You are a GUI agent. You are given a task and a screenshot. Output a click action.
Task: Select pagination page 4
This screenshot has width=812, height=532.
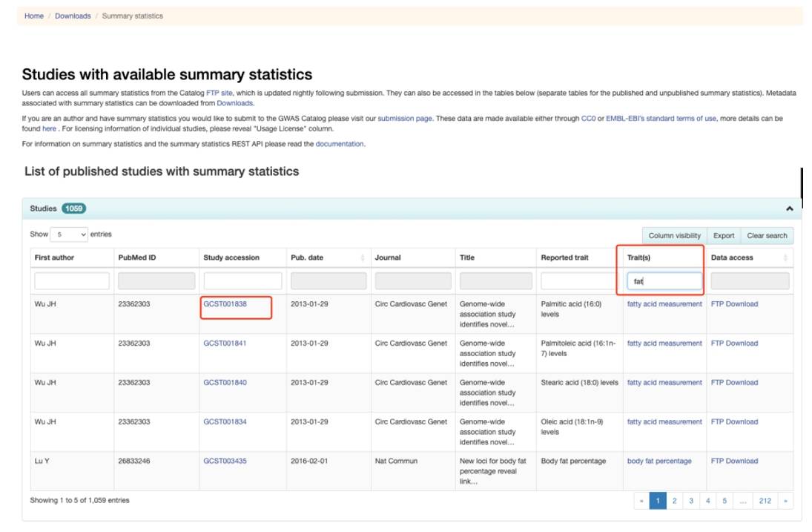(708, 501)
